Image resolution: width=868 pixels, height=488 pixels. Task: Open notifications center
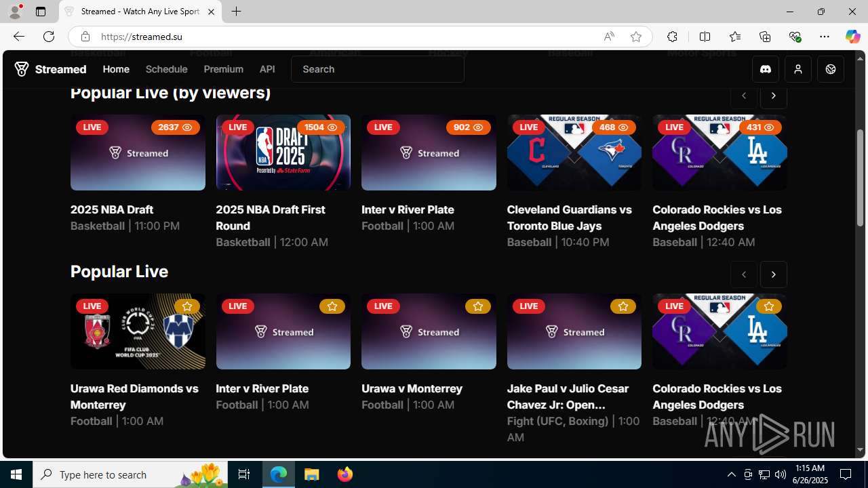(846, 474)
